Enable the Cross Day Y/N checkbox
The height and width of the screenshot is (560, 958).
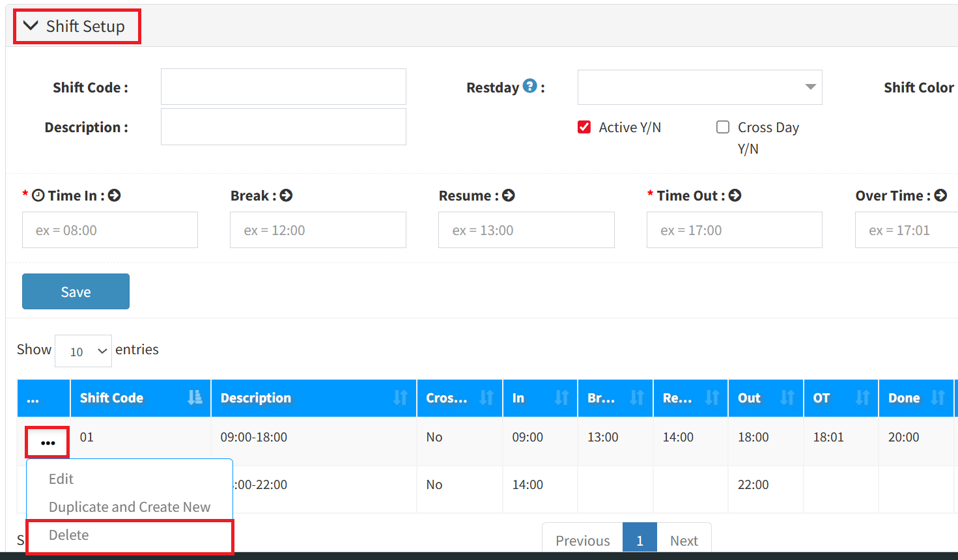pyautogui.click(x=723, y=127)
